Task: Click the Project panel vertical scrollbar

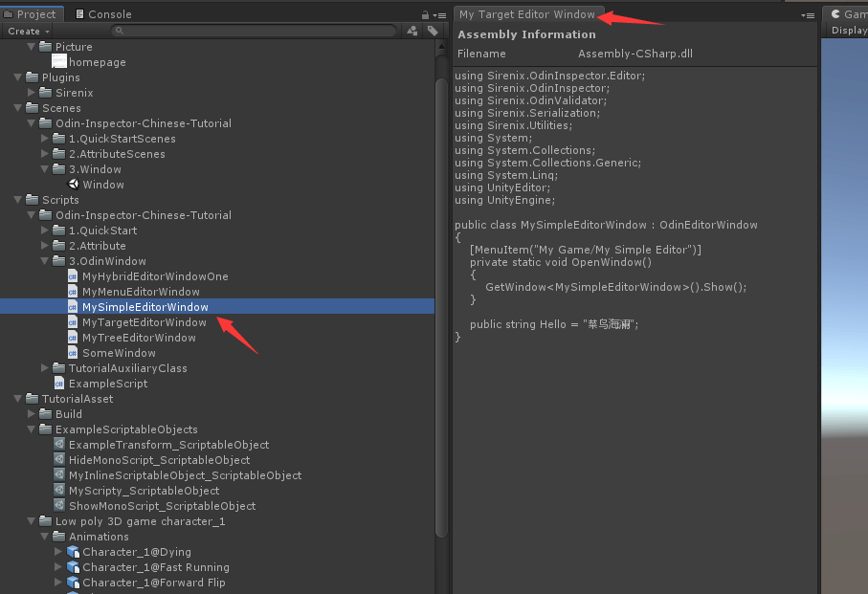Action: (x=441, y=287)
